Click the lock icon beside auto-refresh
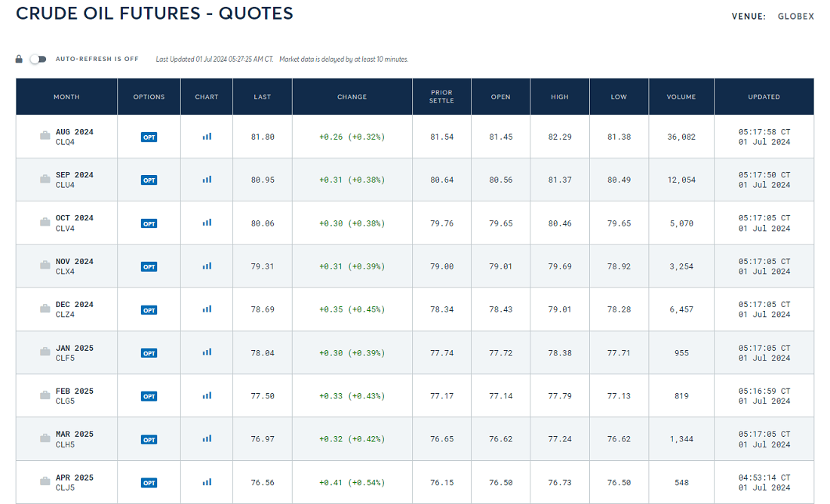The height and width of the screenshot is (504, 830). pyautogui.click(x=19, y=59)
